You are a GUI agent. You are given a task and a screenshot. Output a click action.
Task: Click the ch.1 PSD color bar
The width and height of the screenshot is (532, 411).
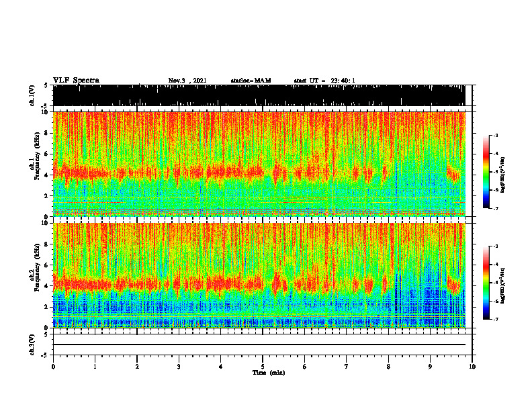tap(486, 172)
